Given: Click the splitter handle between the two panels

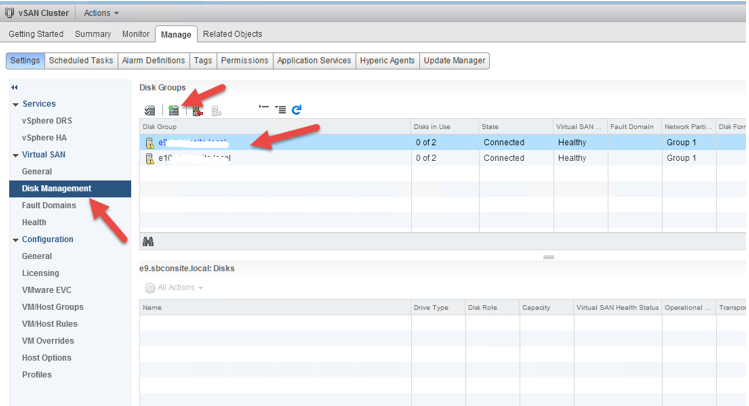Looking at the screenshot, I should point(548,257).
